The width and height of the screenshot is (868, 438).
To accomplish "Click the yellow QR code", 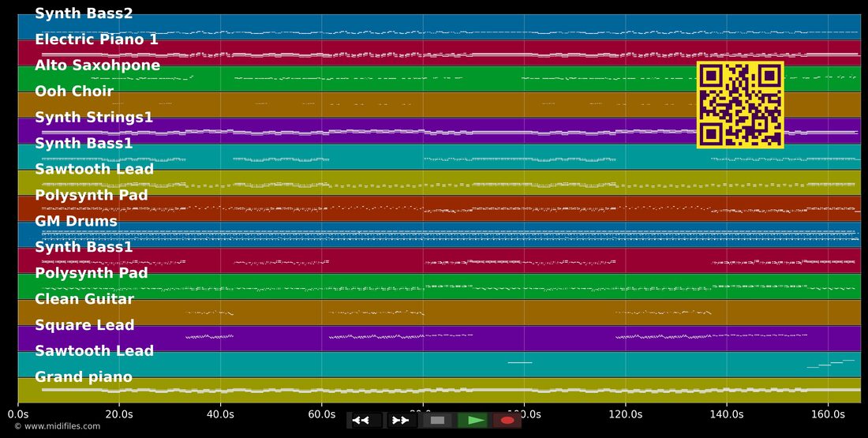I will tap(740, 105).
